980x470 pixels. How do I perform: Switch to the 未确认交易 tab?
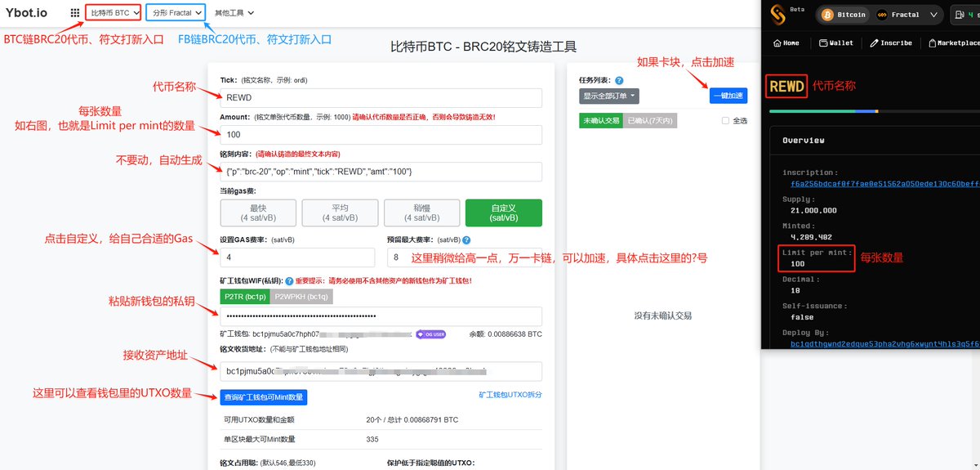click(x=600, y=120)
